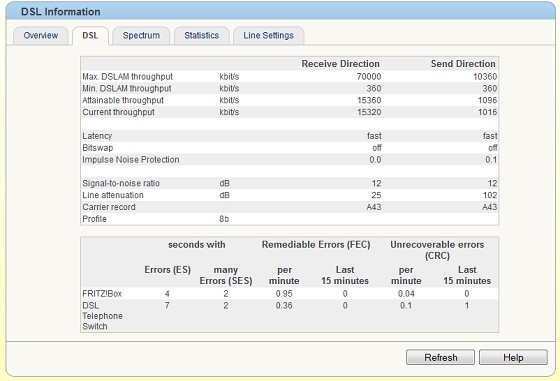This screenshot has height=381, width=560.
Task: Select the Current throughput receive value 15320
Action: [369, 112]
